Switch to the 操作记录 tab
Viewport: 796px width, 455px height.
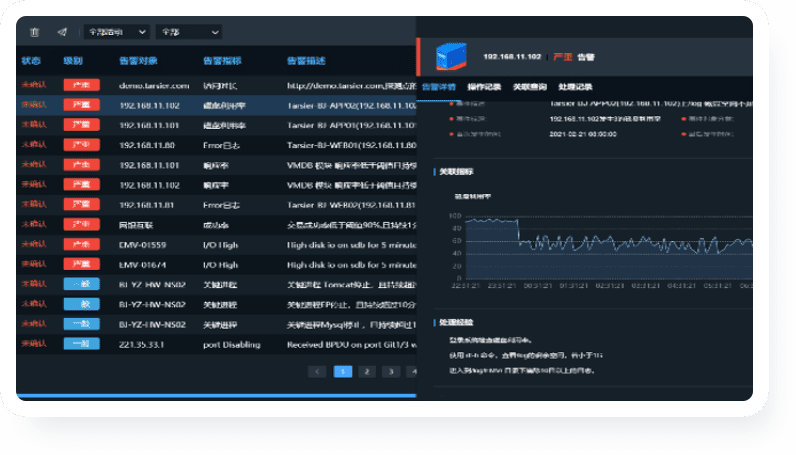(x=484, y=87)
